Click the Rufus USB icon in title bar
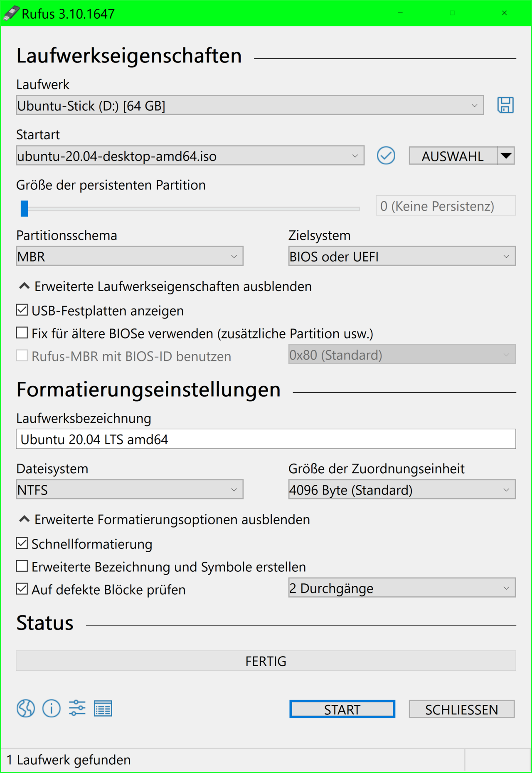 [11, 13]
